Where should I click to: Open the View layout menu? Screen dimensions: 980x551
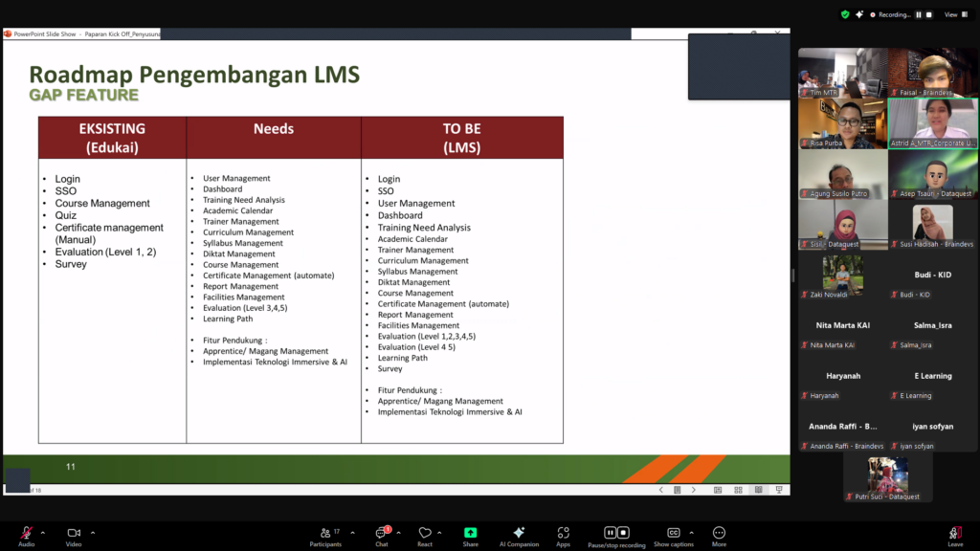pyautogui.click(x=953, y=14)
